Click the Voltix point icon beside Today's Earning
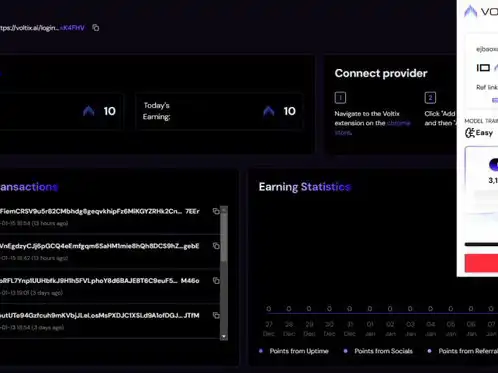This screenshot has width=498, height=373. [269, 111]
